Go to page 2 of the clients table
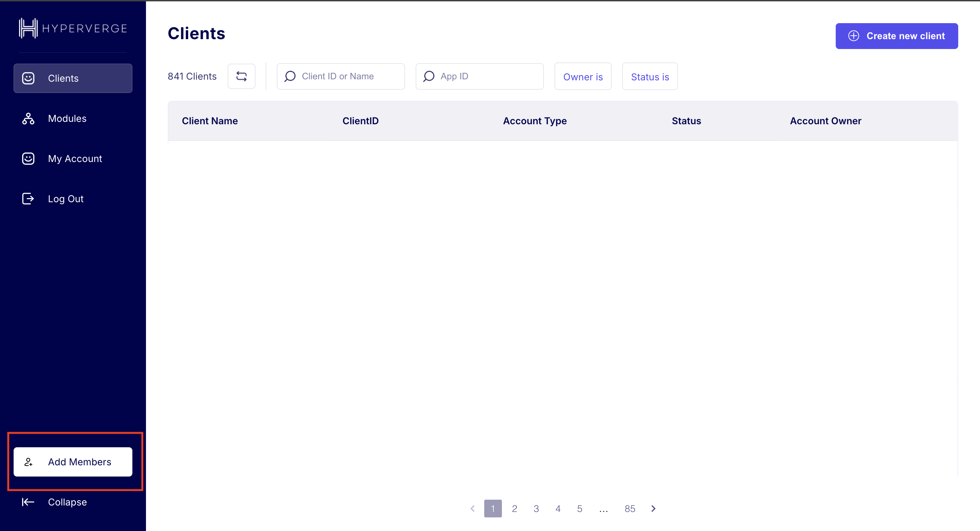 515,508
